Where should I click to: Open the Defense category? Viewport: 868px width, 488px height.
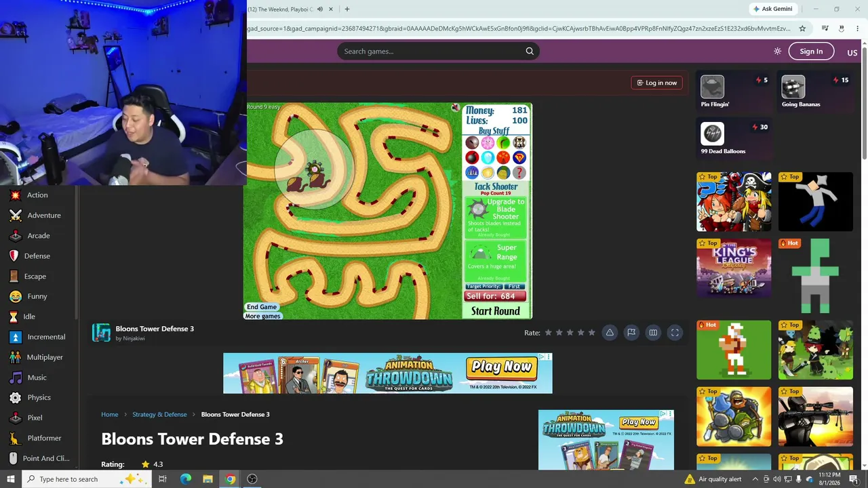coord(37,256)
